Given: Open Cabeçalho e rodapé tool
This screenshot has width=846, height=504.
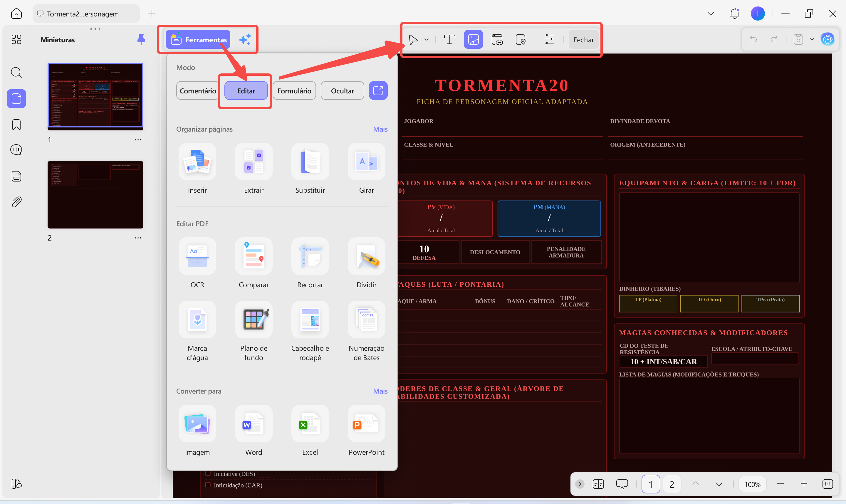Looking at the screenshot, I should [310, 320].
